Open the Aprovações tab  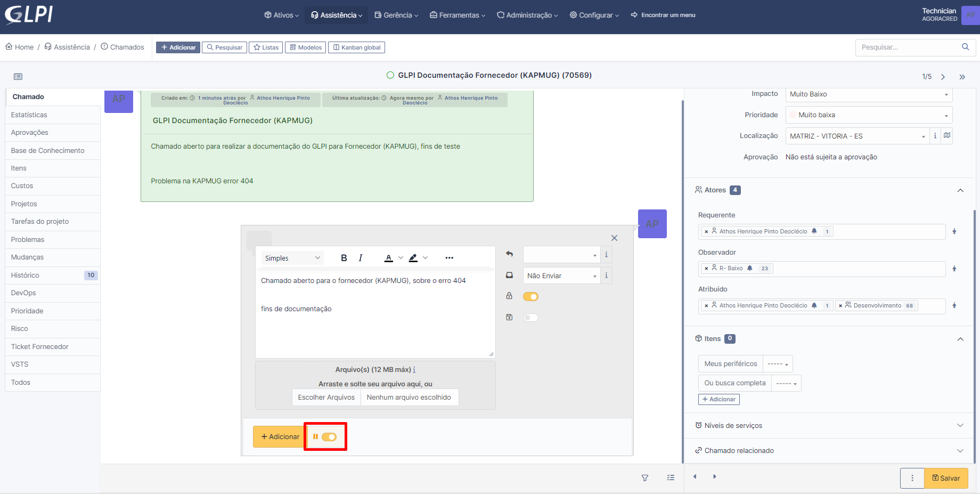53,133
